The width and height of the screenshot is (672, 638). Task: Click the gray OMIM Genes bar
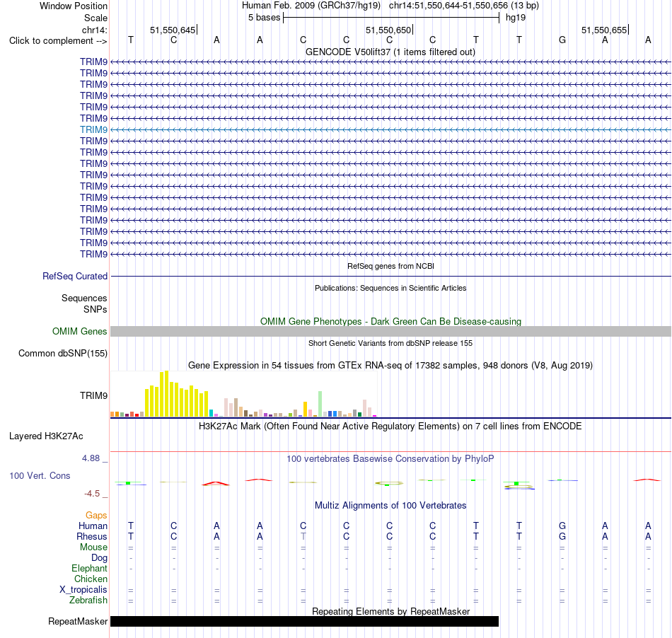(x=390, y=331)
